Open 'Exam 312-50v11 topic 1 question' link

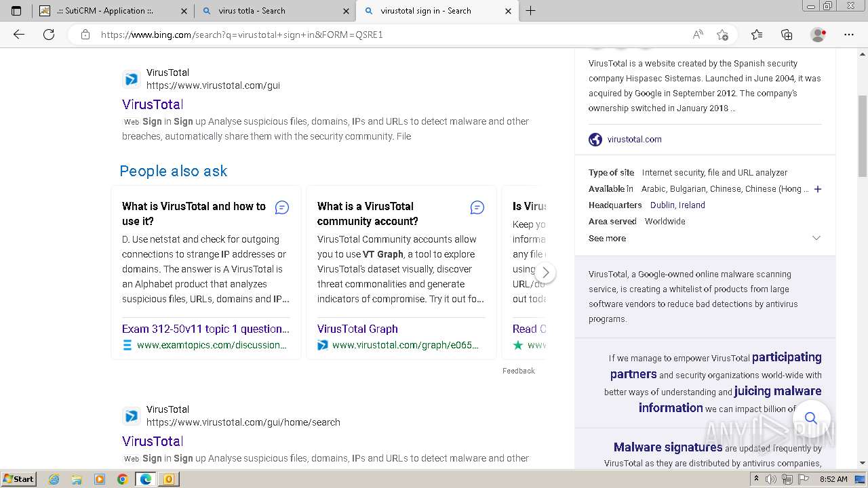pyautogui.click(x=205, y=329)
